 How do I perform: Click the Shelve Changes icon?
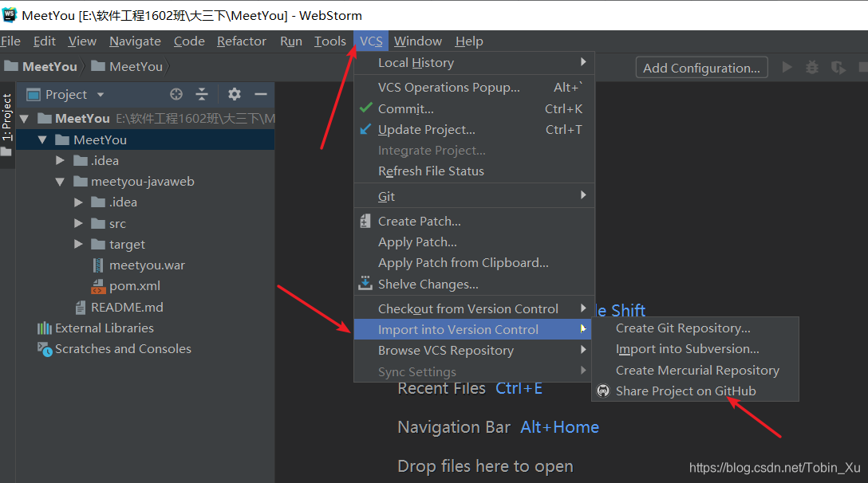365,283
